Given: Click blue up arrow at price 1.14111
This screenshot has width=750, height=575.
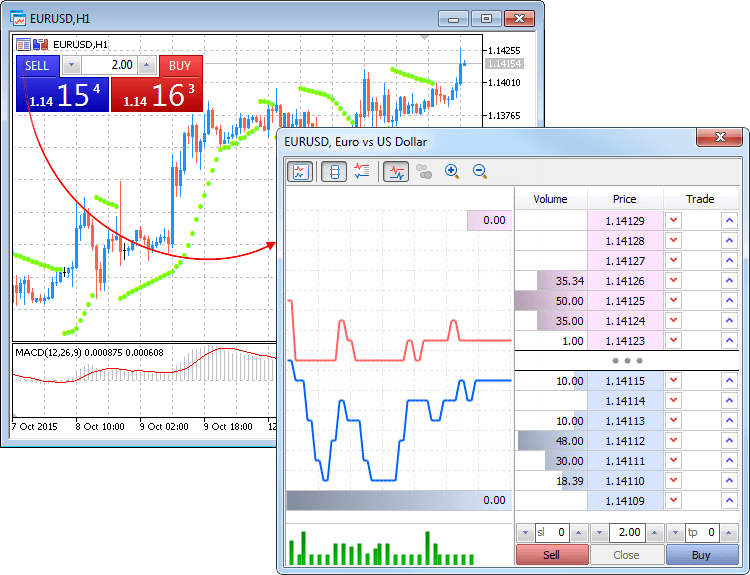Looking at the screenshot, I should [x=729, y=461].
